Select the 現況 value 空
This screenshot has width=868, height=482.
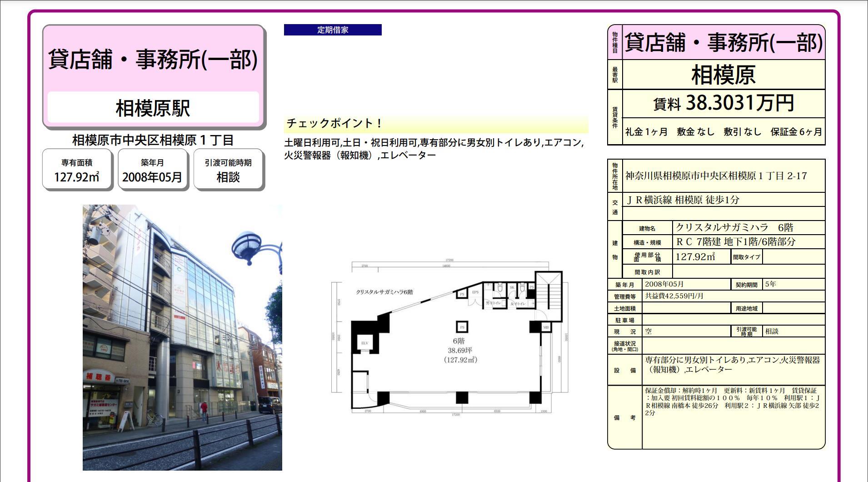click(649, 331)
